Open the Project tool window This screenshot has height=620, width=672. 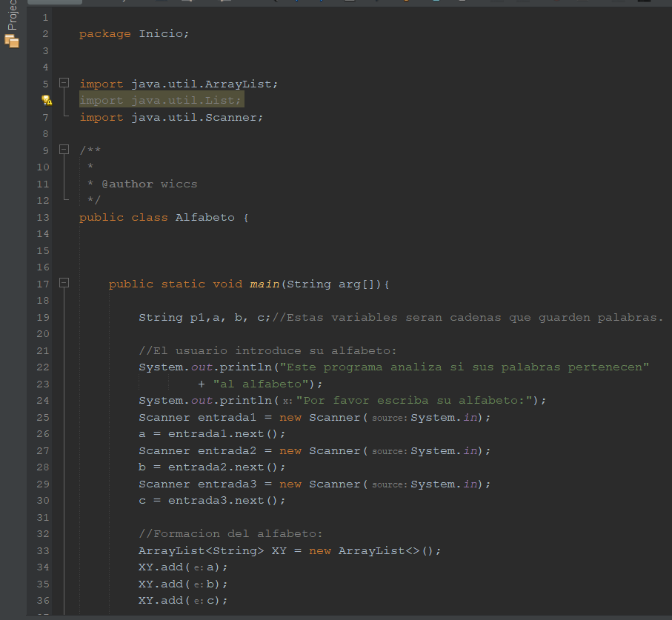point(11,26)
